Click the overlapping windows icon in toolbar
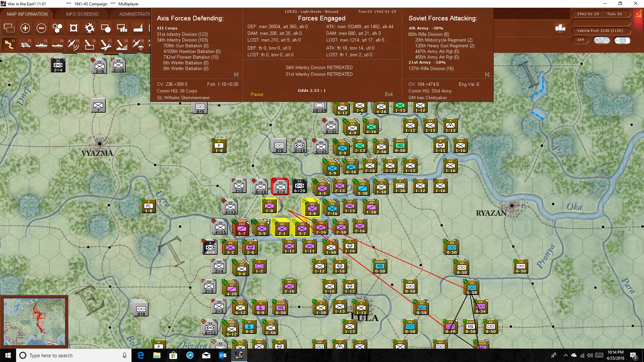Image resolution: width=644 pixels, height=362 pixels. (9, 28)
